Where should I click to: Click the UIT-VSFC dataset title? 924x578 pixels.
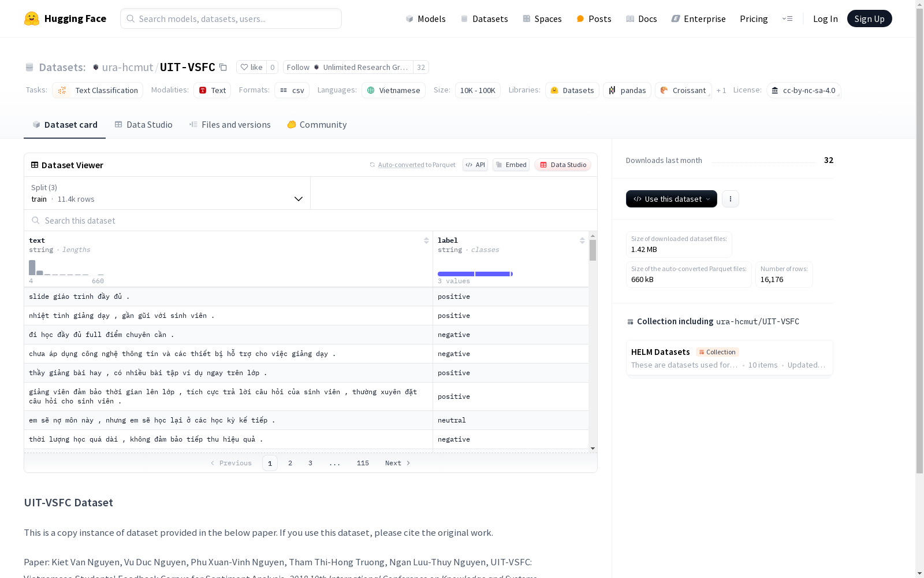click(188, 67)
